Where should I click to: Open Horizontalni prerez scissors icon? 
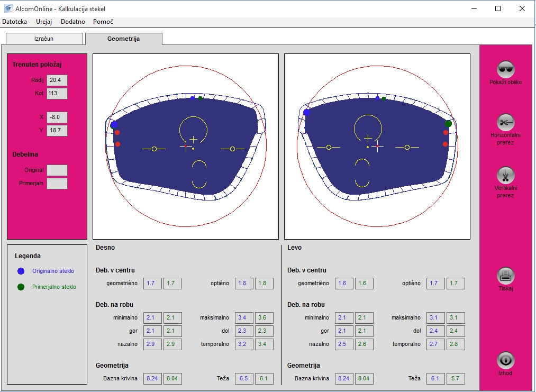click(x=506, y=122)
